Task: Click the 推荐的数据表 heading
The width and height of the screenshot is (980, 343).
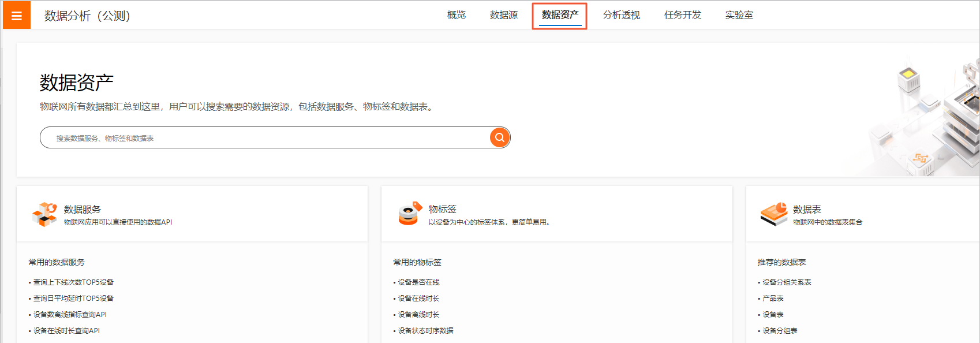Action: tap(781, 262)
